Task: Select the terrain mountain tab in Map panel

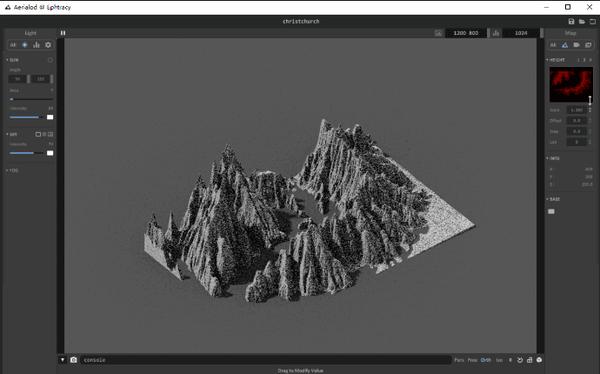Action: pos(565,45)
